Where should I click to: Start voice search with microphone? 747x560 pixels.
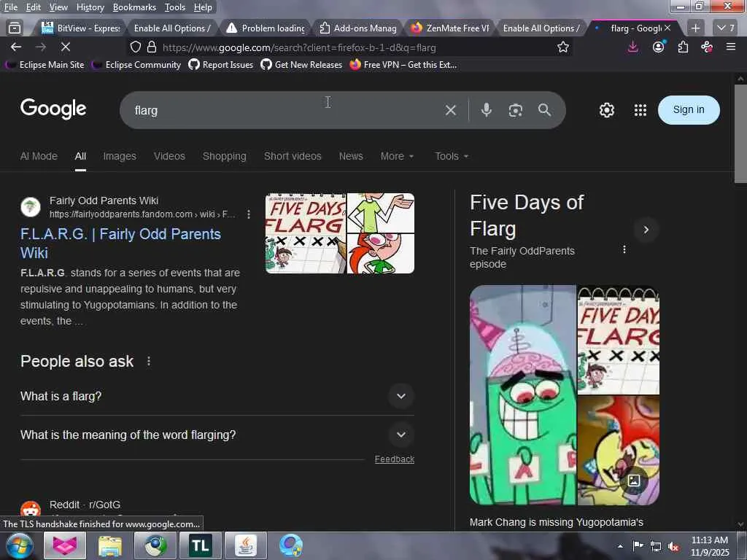[487, 110]
